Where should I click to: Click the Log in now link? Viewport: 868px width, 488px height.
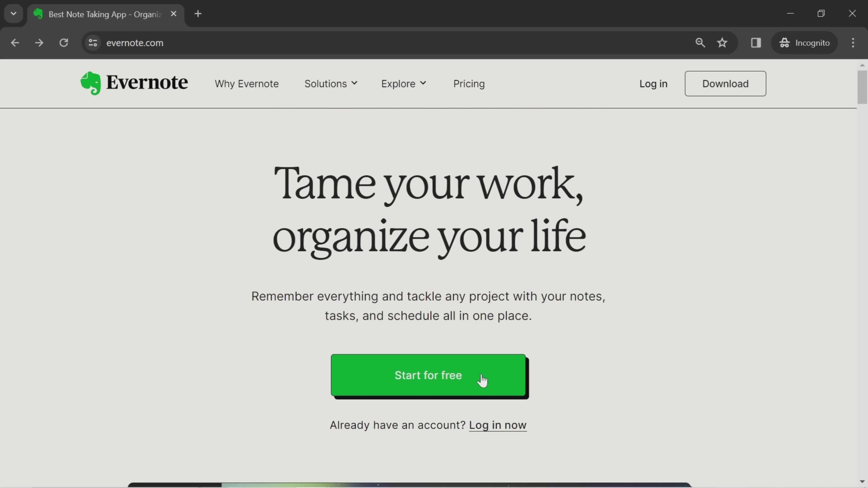[x=498, y=425]
